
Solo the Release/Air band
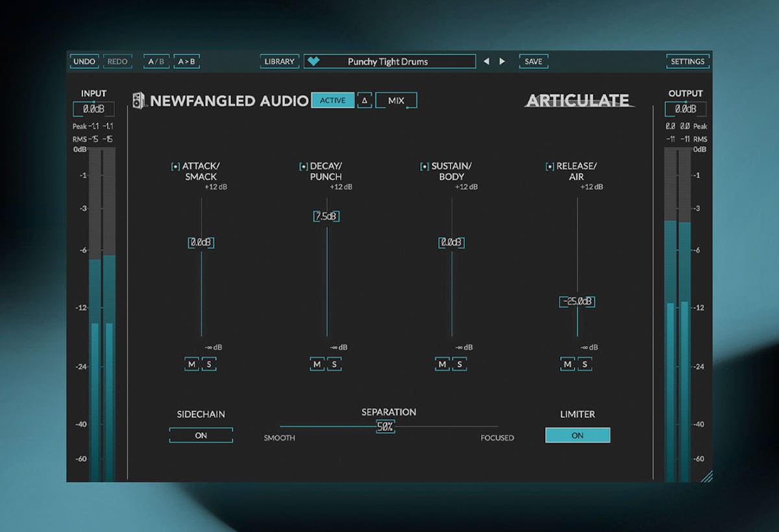click(585, 364)
